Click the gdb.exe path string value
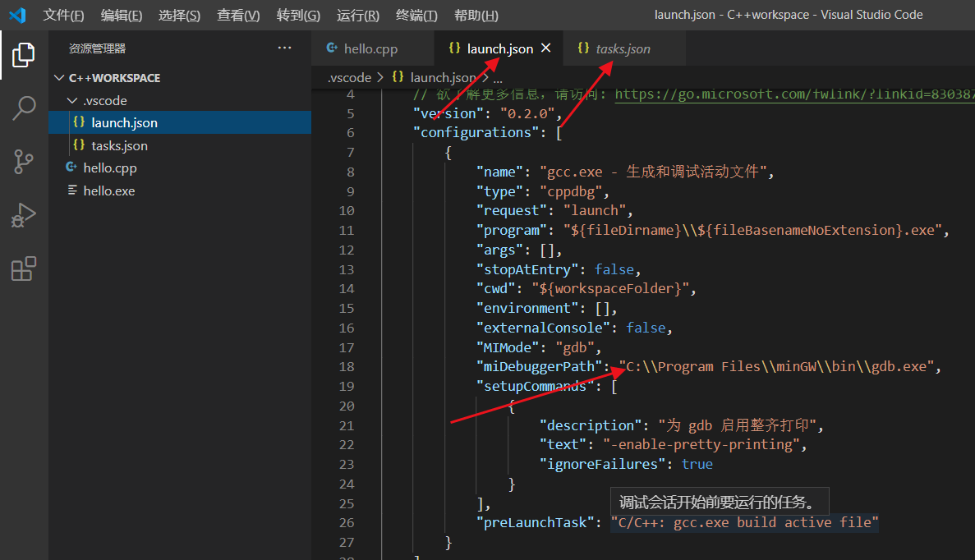This screenshot has height=560, width=975. [x=776, y=366]
